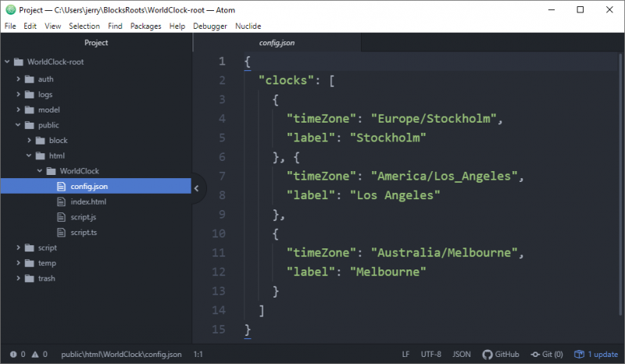The image size is (625, 364).
Task: Click the temp folder icon
Action: pos(29,263)
